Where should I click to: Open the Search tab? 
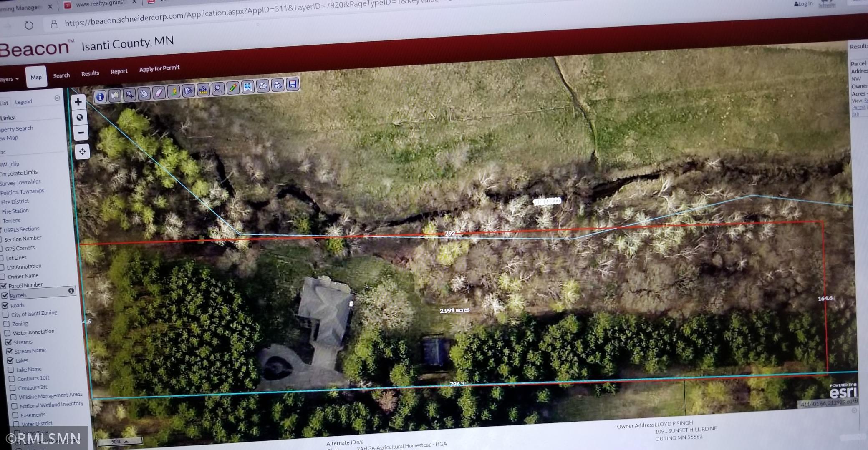pyautogui.click(x=61, y=75)
